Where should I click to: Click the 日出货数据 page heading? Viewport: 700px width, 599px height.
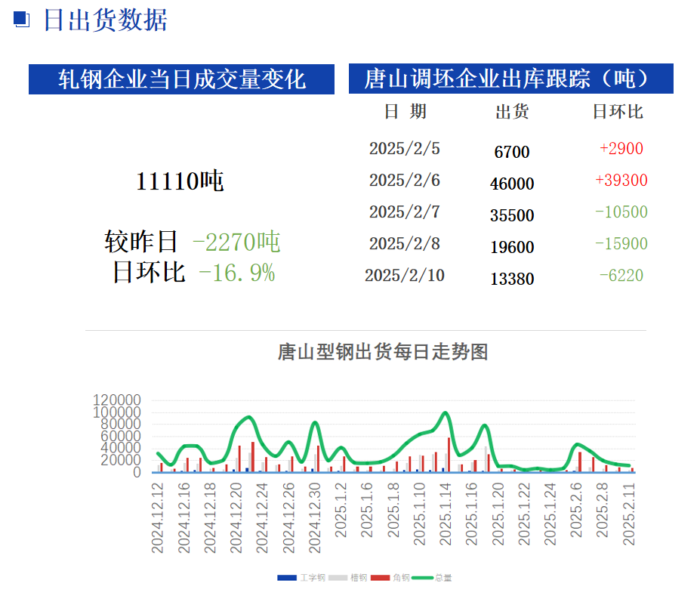[105, 20]
